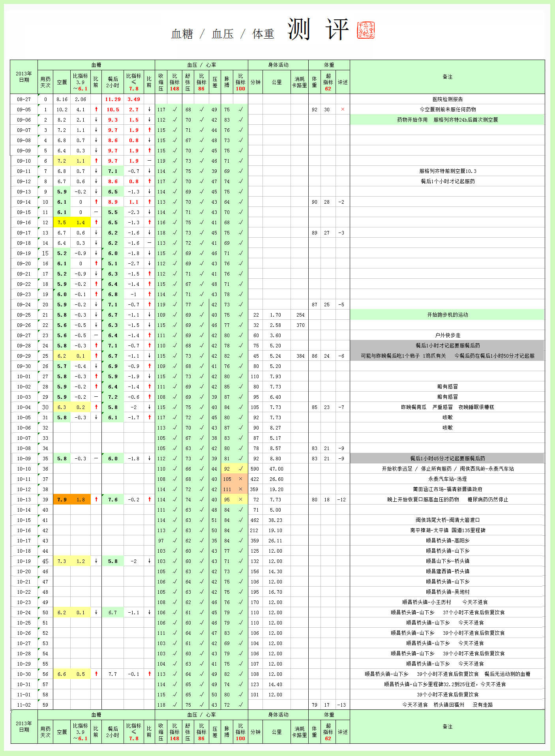Click the red seal stamp beside the title
The image size is (555, 756).
(x=366, y=30)
